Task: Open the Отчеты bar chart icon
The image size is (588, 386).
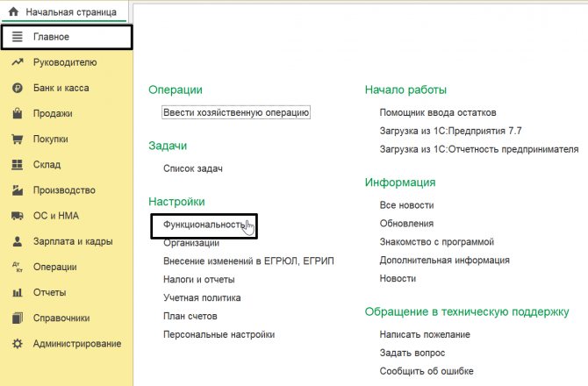Action: (x=18, y=292)
